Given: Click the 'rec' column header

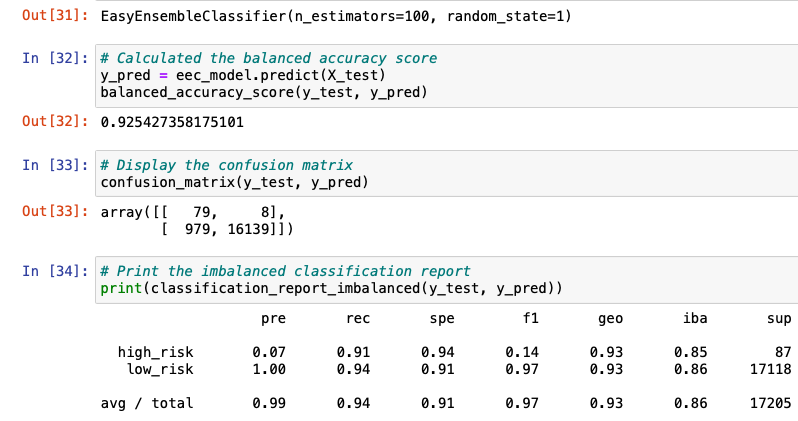Looking at the screenshot, I should (x=358, y=319).
